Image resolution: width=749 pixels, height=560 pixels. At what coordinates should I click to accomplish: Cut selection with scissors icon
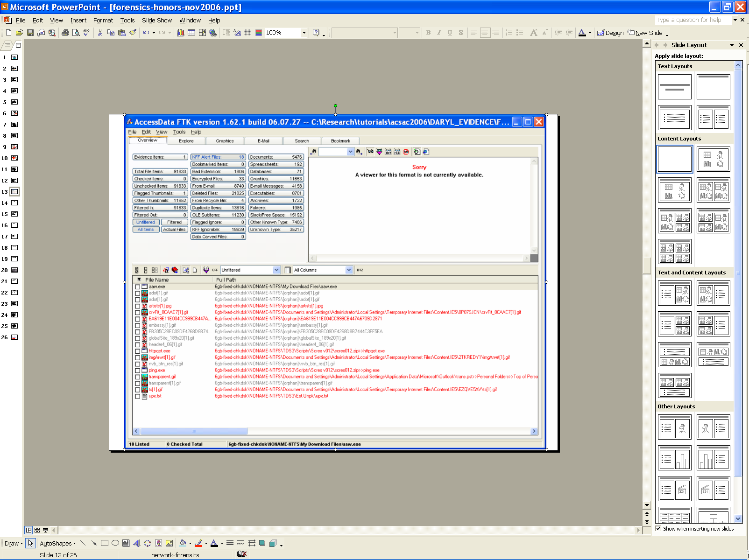tap(100, 33)
